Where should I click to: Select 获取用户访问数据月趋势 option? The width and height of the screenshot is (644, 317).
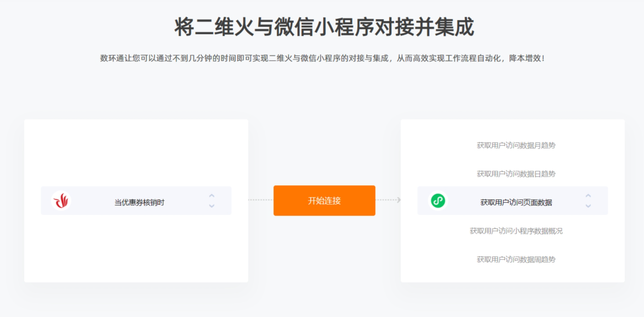pyautogui.click(x=516, y=145)
